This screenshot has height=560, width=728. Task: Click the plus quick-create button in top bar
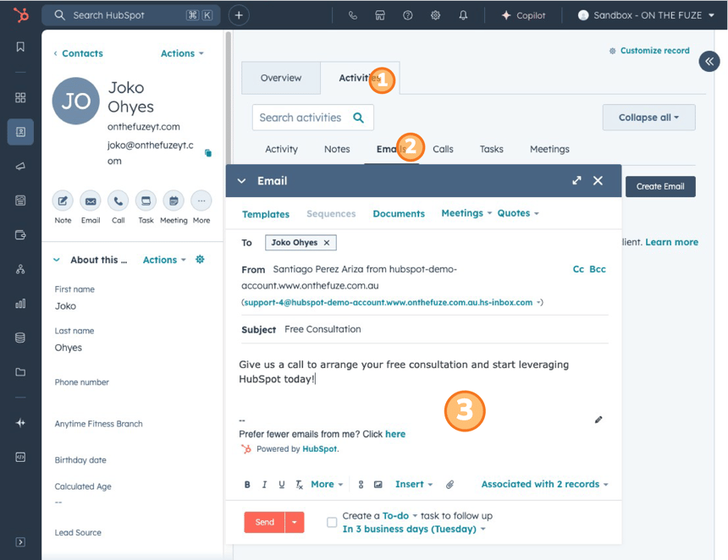tap(239, 15)
